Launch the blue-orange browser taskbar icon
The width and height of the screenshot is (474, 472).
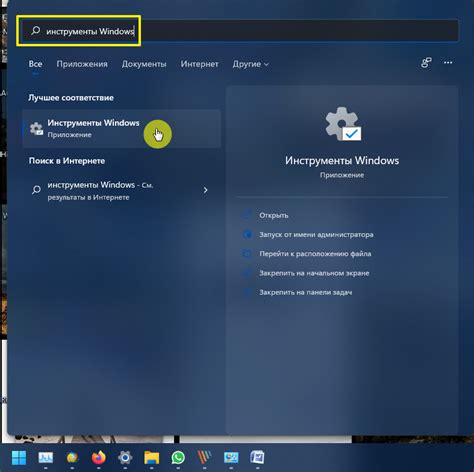click(72, 458)
